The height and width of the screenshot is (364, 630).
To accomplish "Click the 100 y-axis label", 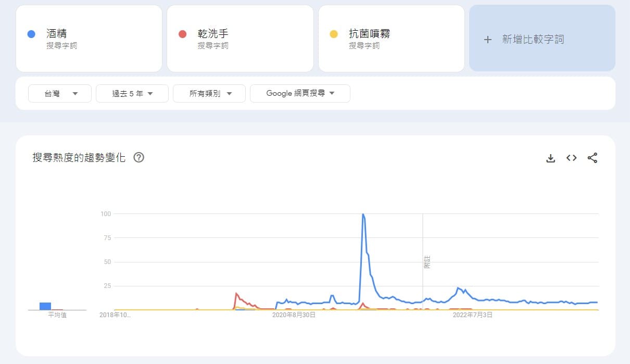I will (106, 214).
